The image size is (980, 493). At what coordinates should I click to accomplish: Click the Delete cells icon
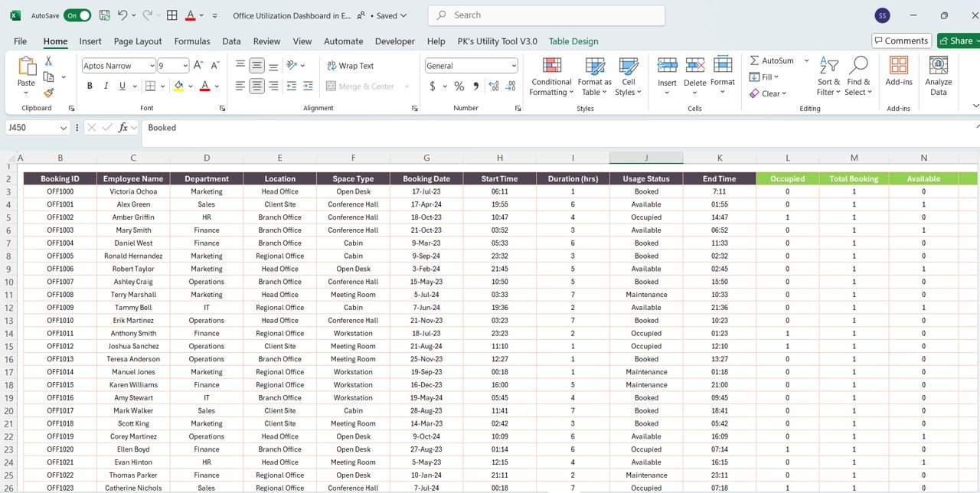[x=695, y=66]
